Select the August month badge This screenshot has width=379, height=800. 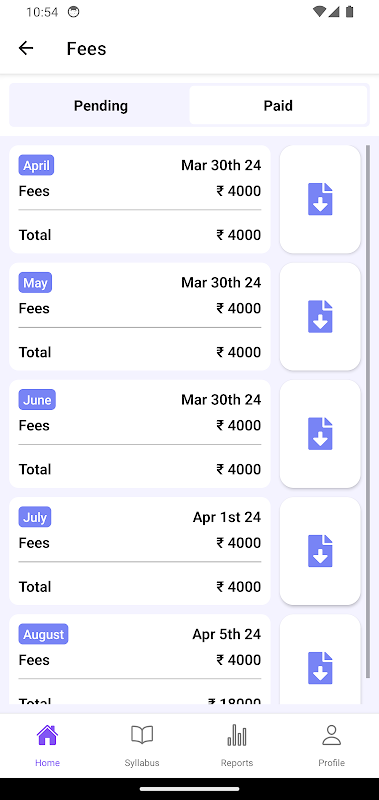[43, 634]
